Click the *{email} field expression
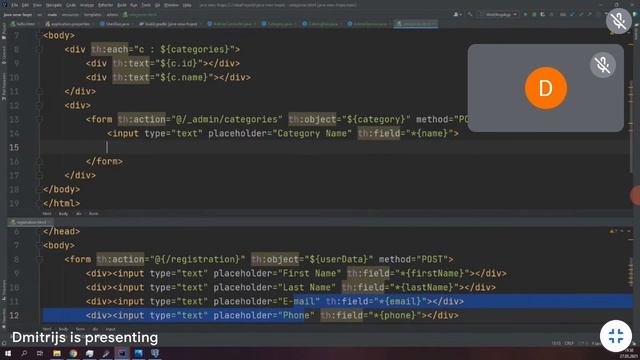 (x=400, y=302)
